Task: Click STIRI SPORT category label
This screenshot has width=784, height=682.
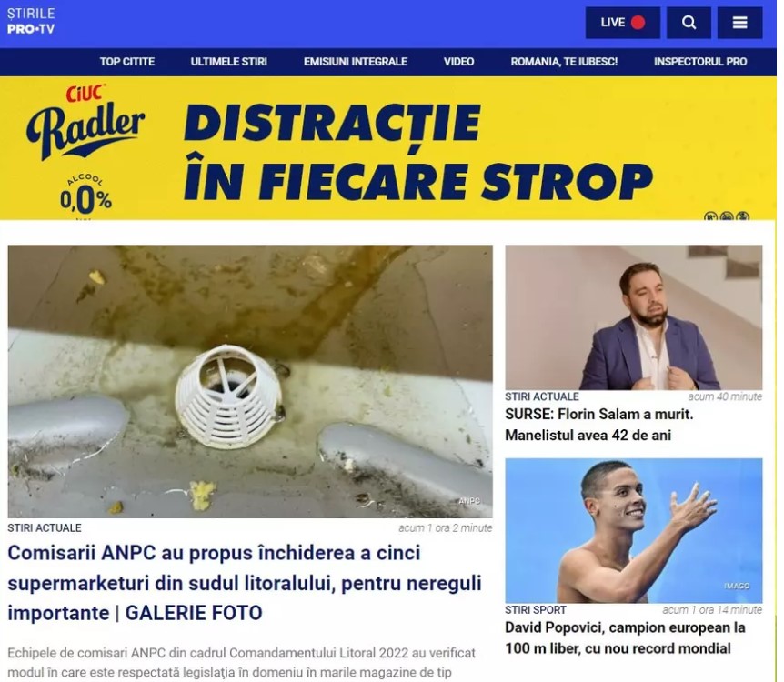Action: (x=536, y=610)
